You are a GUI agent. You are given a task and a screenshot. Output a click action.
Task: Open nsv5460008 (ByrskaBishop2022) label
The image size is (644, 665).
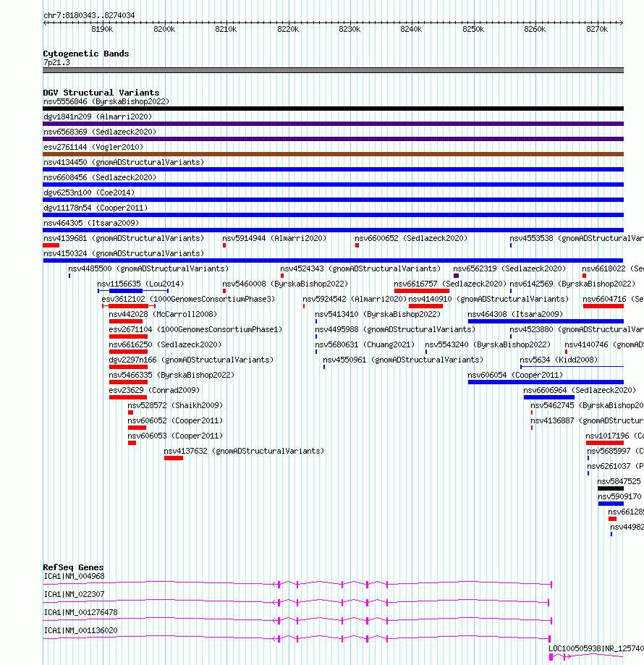[285, 284]
